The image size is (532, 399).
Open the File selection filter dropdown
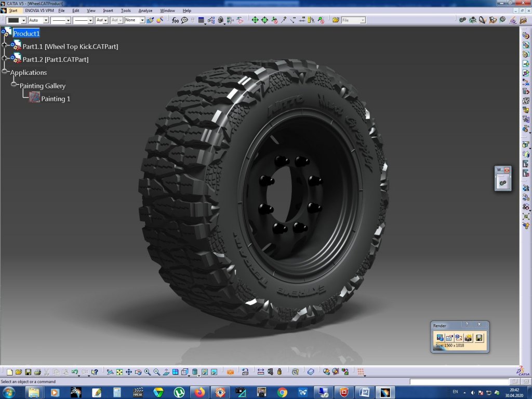(x=362, y=20)
